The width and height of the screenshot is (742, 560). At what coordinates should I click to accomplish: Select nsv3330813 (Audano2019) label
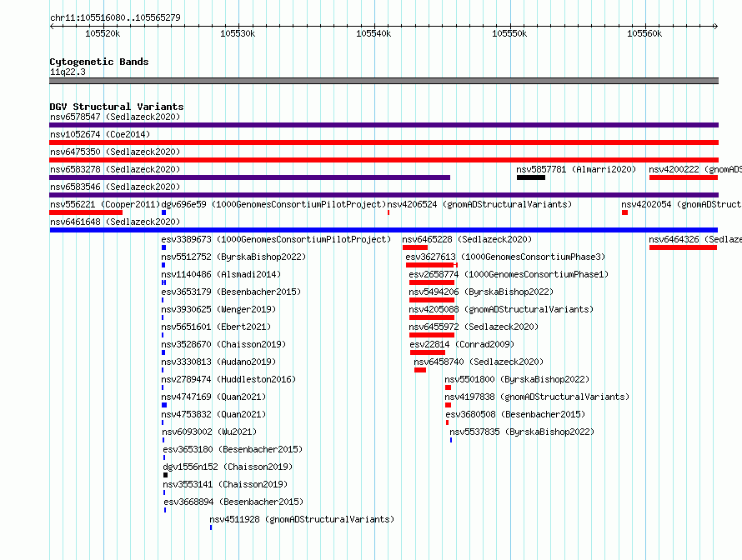[218, 362]
